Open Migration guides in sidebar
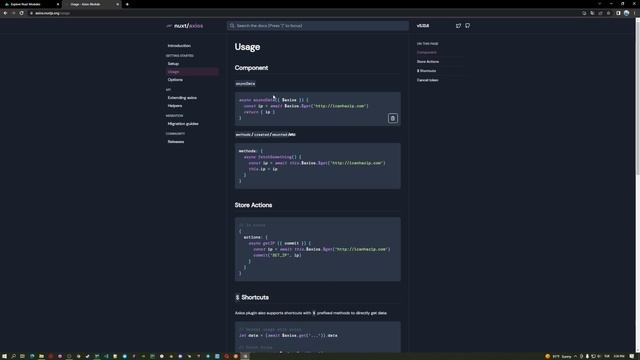This screenshot has height=360, width=640. 183,124
